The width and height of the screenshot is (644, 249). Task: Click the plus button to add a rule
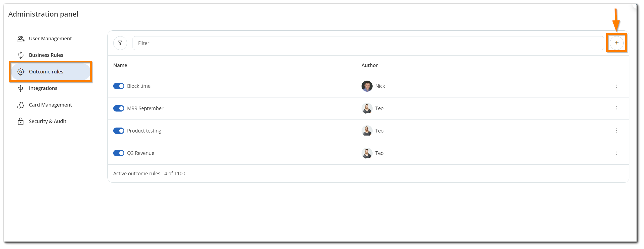coord(617,43)
